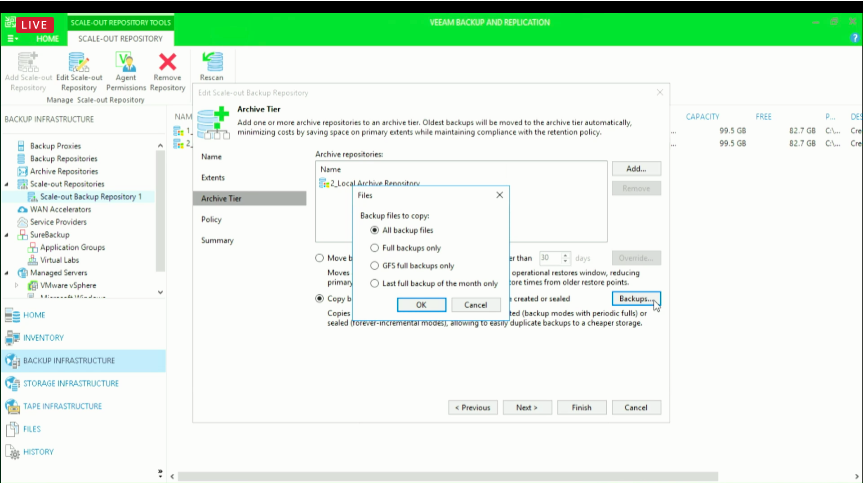
Task: Select the All backup files option
Action: click(x=374, y=230)
